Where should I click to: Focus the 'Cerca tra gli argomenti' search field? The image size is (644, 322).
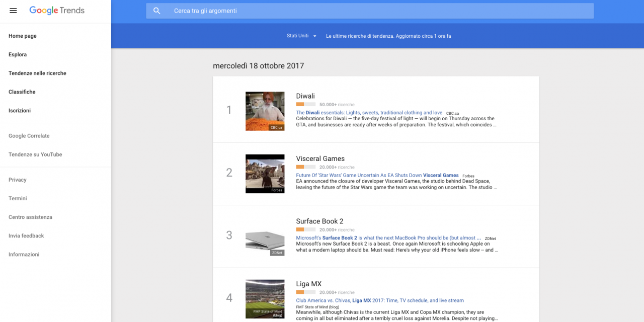tap(370, 11)
